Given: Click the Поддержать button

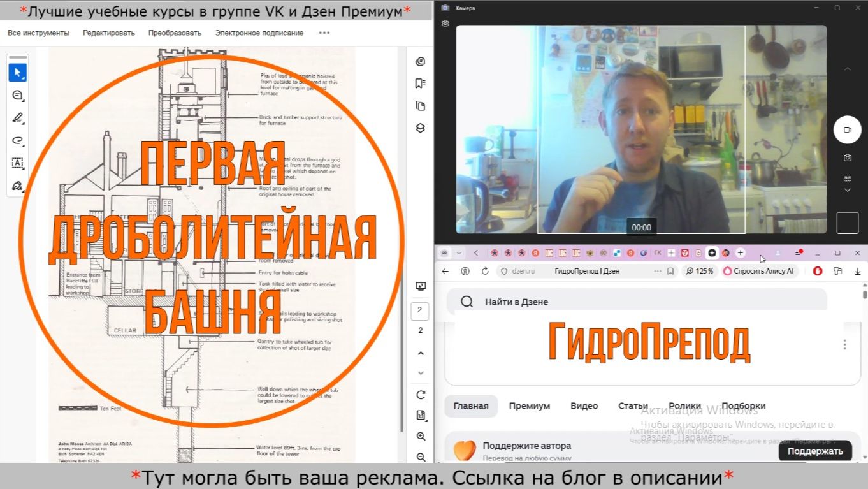Looking at the screenshot, I should click(x=815, y=451).
